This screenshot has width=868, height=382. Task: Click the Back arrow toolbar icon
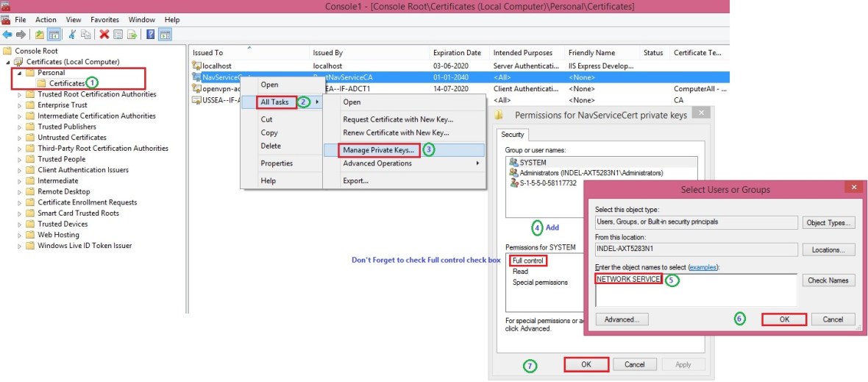tap(7, 34)
